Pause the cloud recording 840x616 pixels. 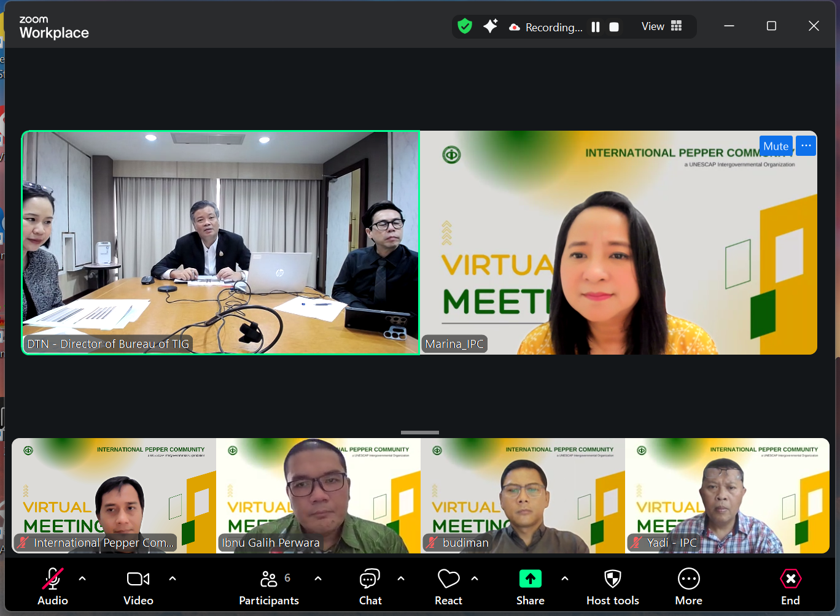coord(595,27)
